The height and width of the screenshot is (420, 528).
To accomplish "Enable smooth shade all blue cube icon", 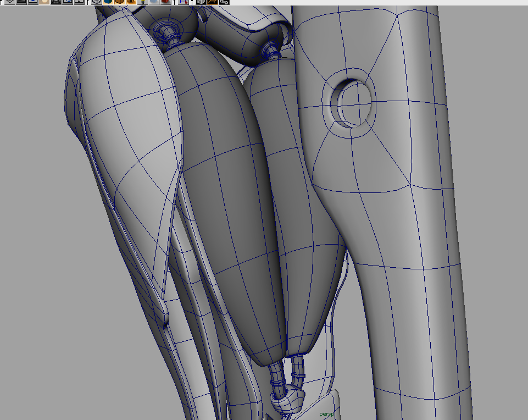I will pyautogui.click(x=108, y=2).
